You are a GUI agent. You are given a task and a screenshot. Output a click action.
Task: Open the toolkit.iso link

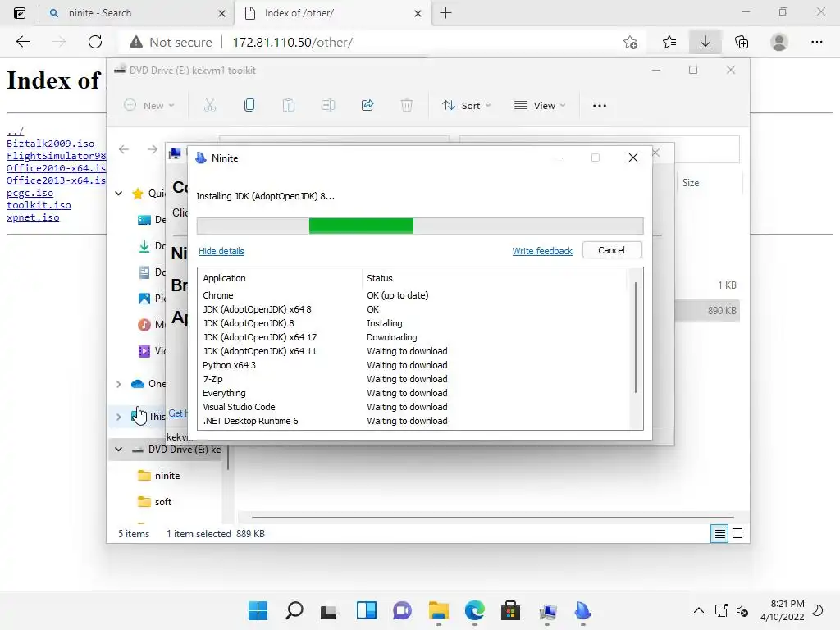click(x=39, y=205)
